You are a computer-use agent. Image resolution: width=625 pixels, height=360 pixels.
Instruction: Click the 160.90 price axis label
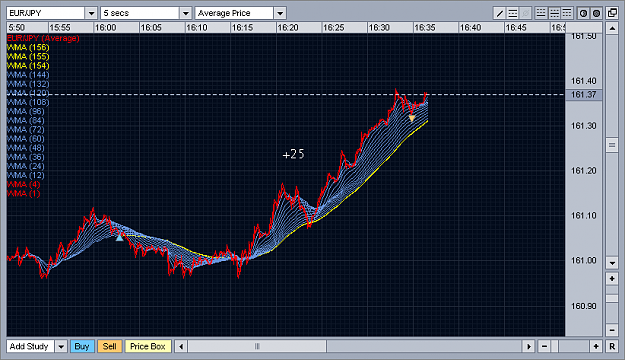point(584,306)
